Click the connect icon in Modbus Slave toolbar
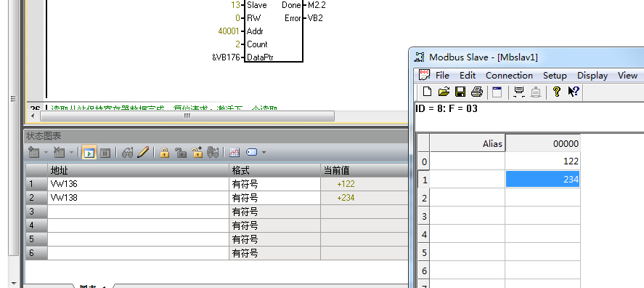This screenshot has height=288, width=644. click(518, 92)
